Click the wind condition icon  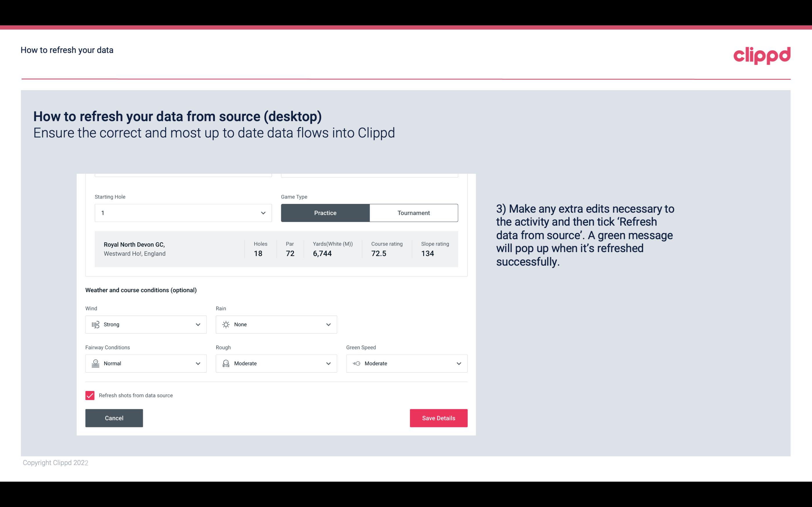[x=95, y=324]
